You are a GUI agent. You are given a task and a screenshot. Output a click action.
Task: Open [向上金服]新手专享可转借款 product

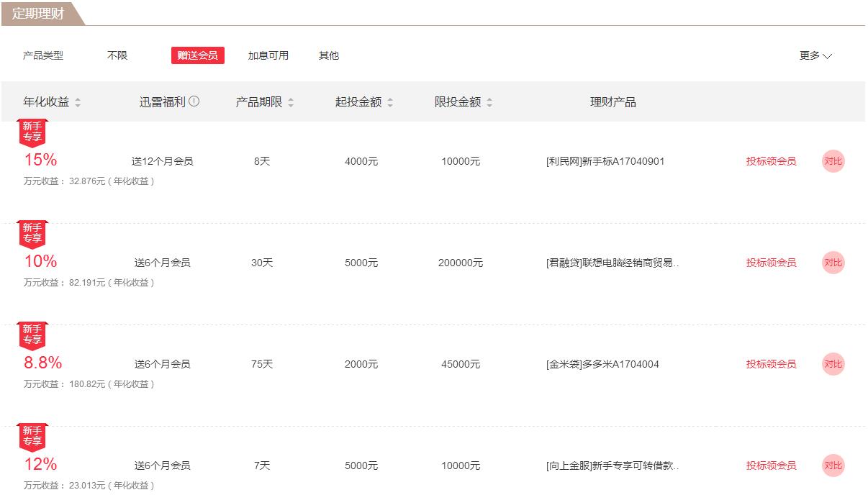click(x=612, y=466)
